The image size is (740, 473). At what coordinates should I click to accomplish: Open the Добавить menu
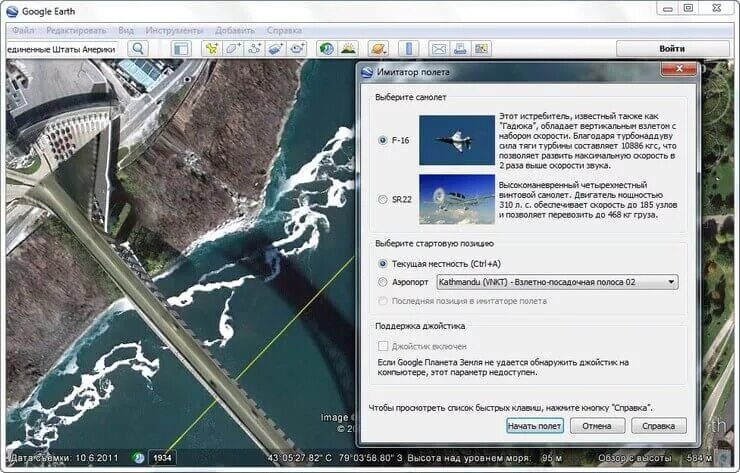tap(235, 30)
